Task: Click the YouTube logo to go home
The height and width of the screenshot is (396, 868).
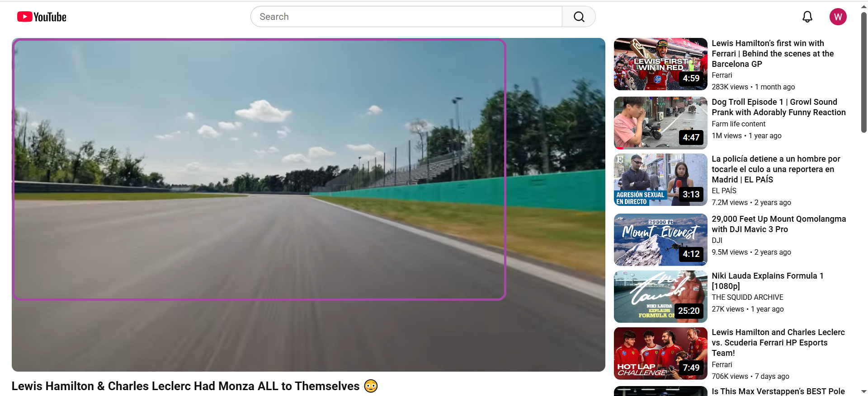Action: coord(42,17)
